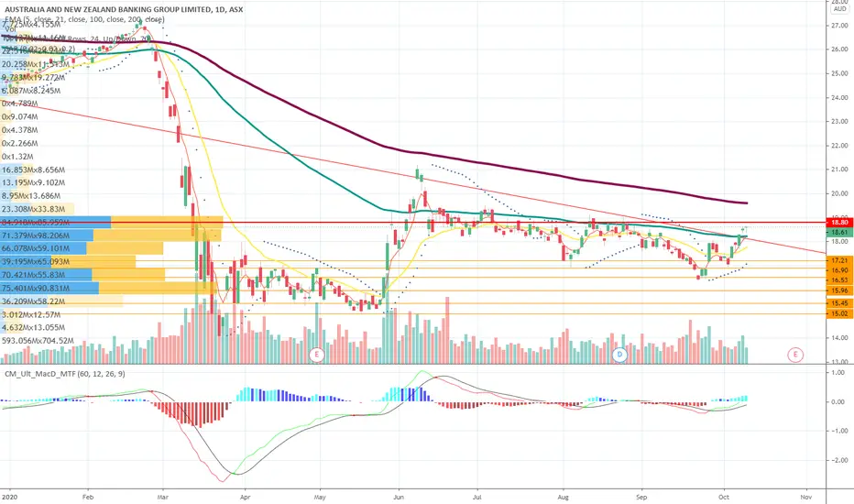Click the Sep label on the time axis
This screenshot has width=854, height=504.
[x=641, y=498]
